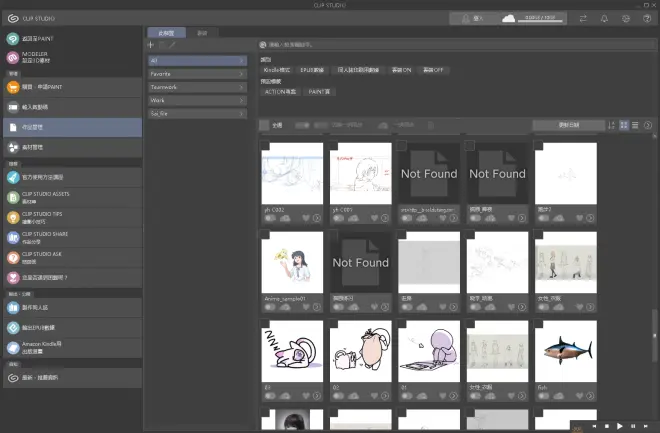Viewport: 660px width, 433px height.
Task: Switch to the grid thumbnail view
Action: click(x=624, y=125)
